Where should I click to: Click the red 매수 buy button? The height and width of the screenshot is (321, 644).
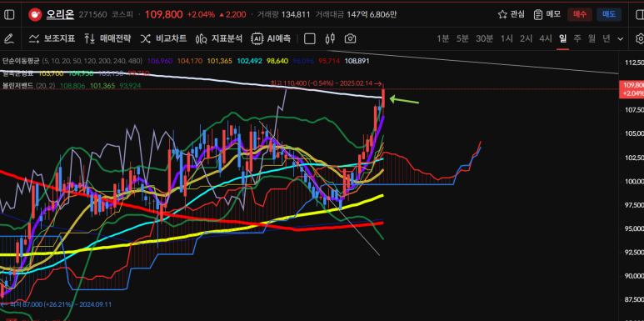pos(580,14)
